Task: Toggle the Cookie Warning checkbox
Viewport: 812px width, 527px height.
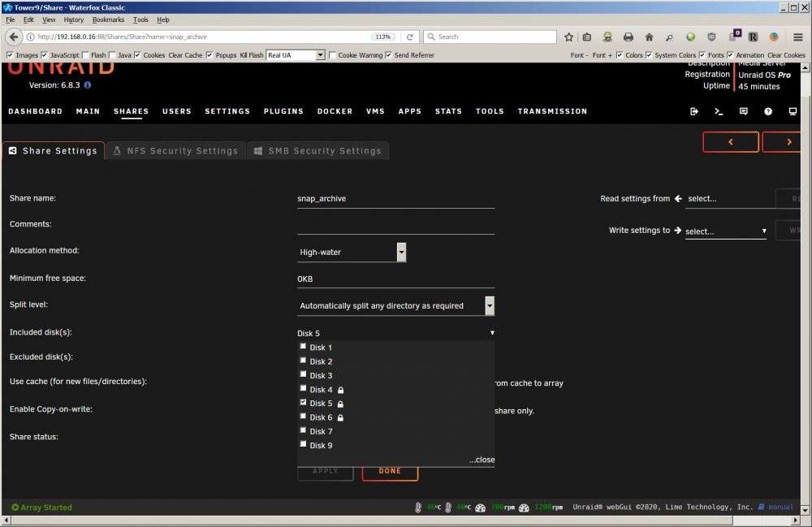Action: coord(332,55)
